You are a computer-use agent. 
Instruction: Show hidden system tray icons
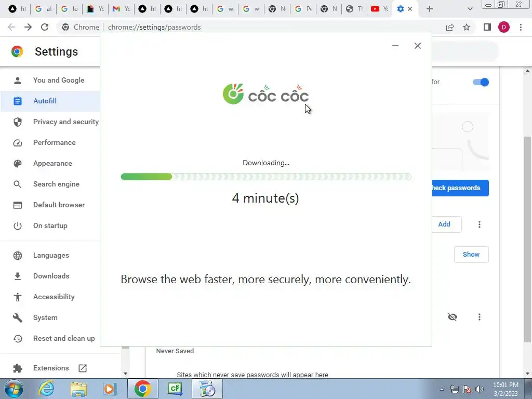coord(442,389)
